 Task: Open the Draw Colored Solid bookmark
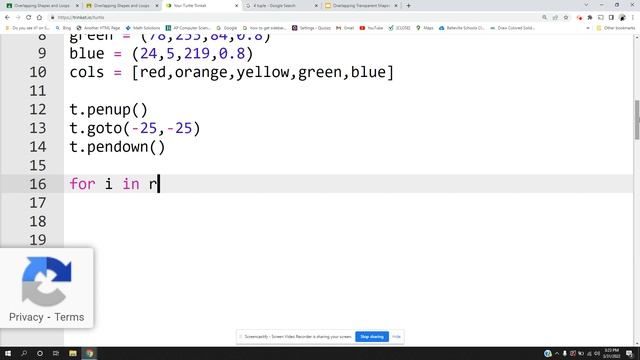coord(512,28)
